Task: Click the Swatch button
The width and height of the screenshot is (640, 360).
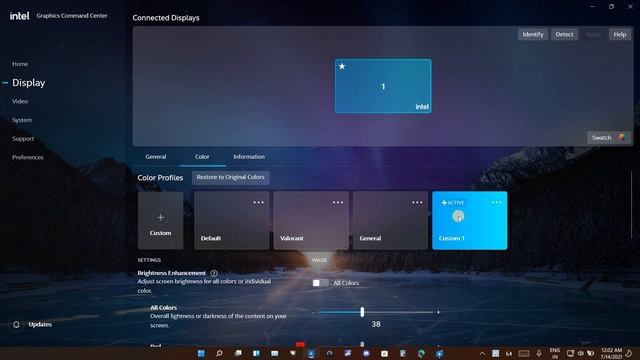Action: click(609, 138)
